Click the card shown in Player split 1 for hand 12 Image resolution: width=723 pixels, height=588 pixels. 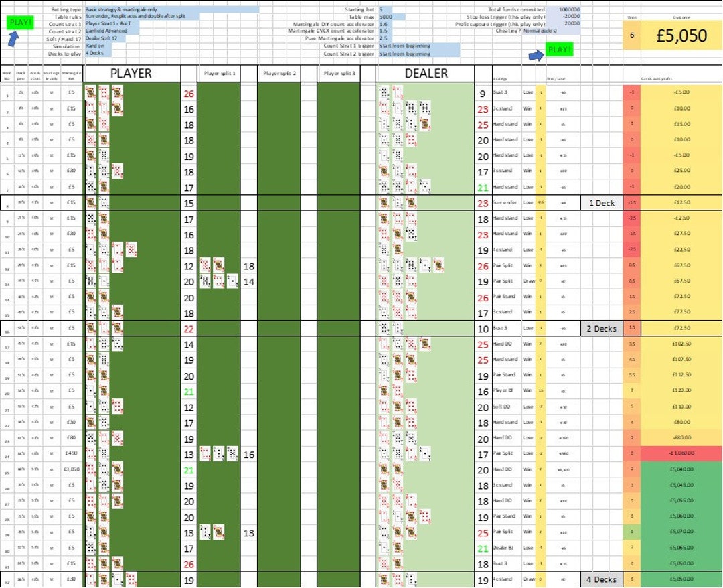pyautogui.click(x=205, y=266)
